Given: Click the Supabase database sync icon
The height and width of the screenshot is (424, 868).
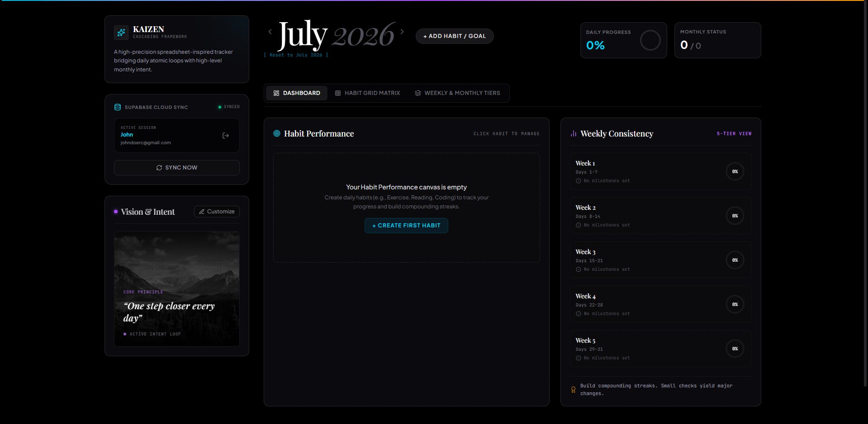Looking at the screenshot, I should tap(118, 107).
